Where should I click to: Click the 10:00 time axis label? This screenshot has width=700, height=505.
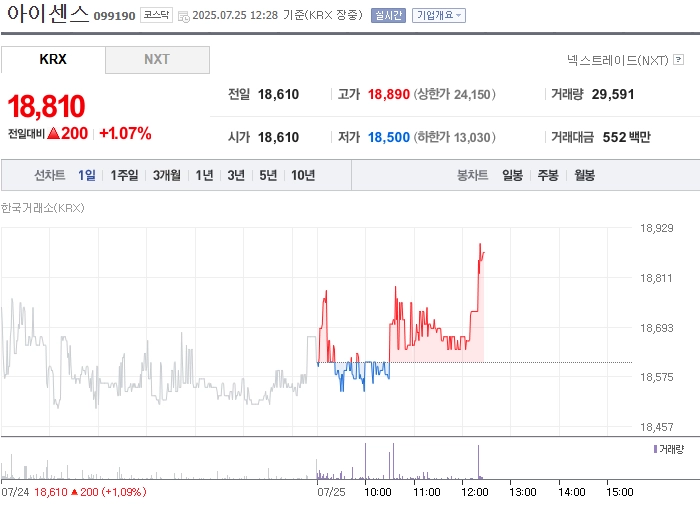378,492
